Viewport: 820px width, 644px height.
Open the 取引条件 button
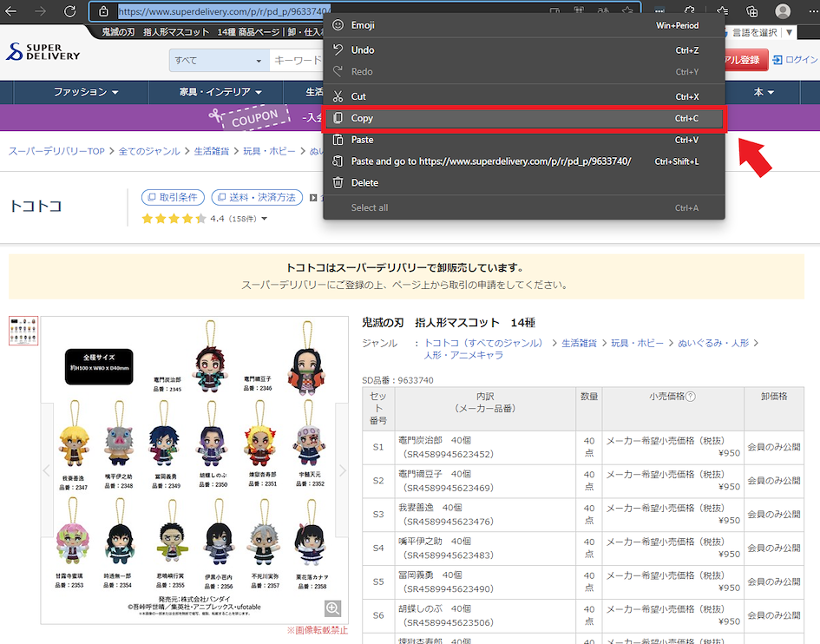(x=173, y=197)
